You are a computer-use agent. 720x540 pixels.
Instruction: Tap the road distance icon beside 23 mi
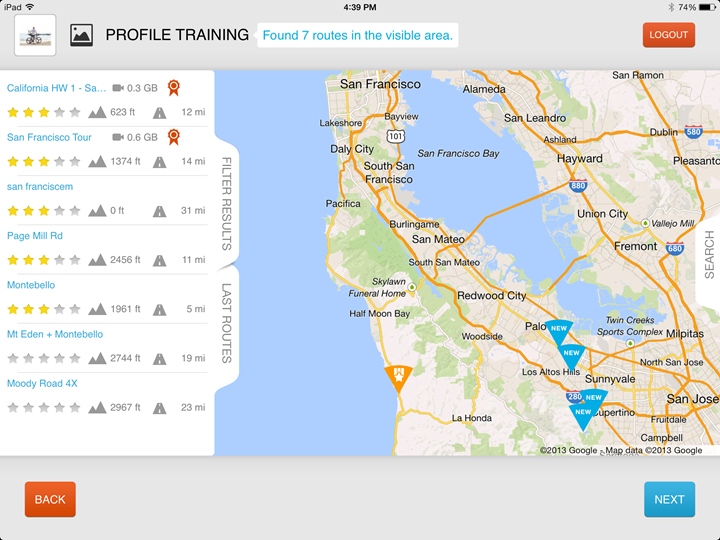coord(159,408)
